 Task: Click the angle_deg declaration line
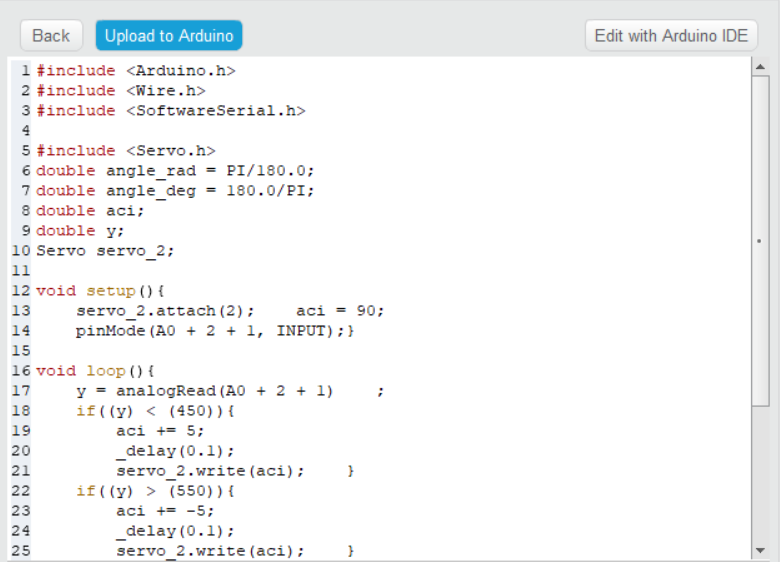click(175, 191)
